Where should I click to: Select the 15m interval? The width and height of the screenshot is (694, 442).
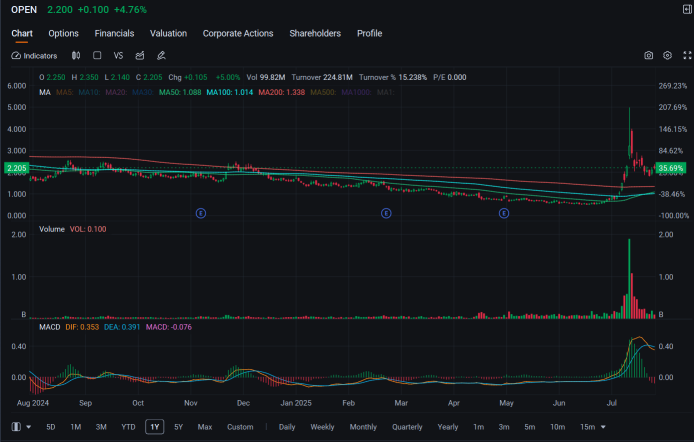[587, 427]
